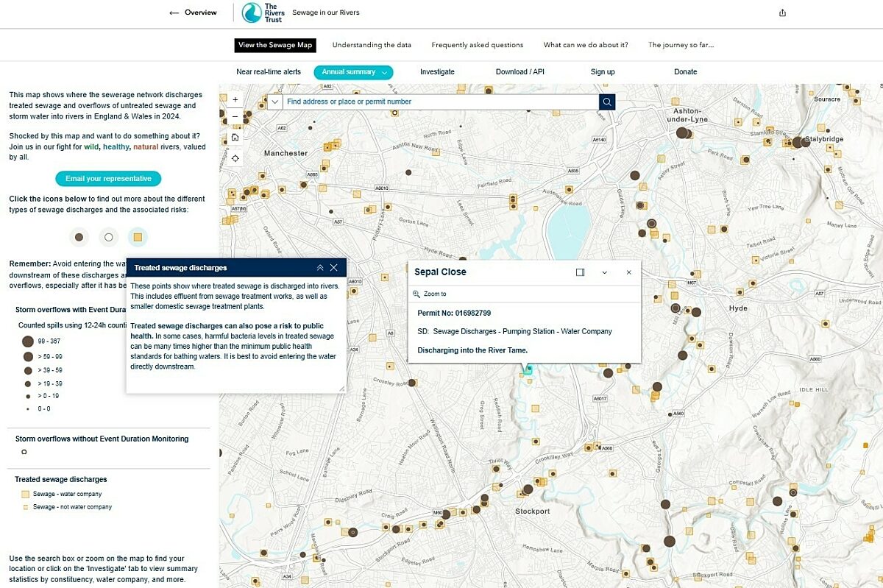Click the resize handle of the info panel

[x=341, y=389]
